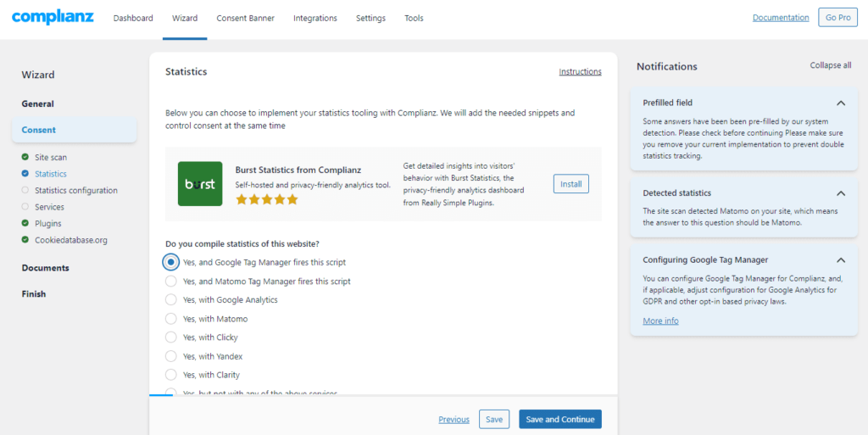
Task: Click the green Burst Statistics logo
Action: point(200,184)
